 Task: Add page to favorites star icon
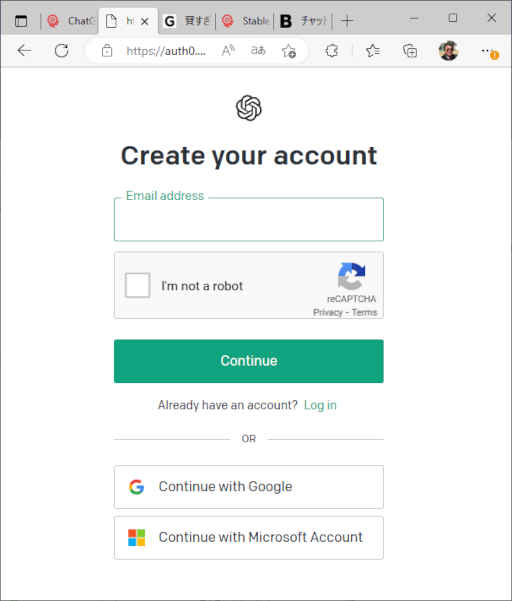[x=289, y=51]
